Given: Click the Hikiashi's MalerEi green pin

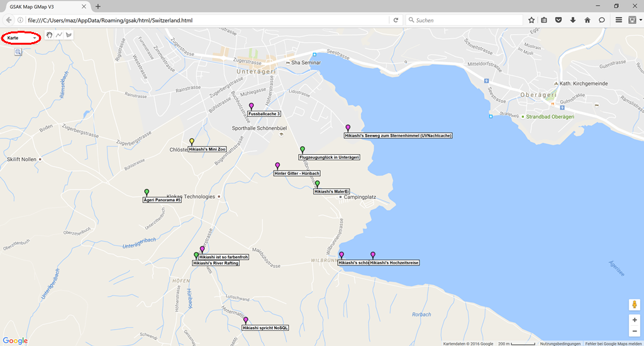Looking at the screenshot, I should pos(317,184).
